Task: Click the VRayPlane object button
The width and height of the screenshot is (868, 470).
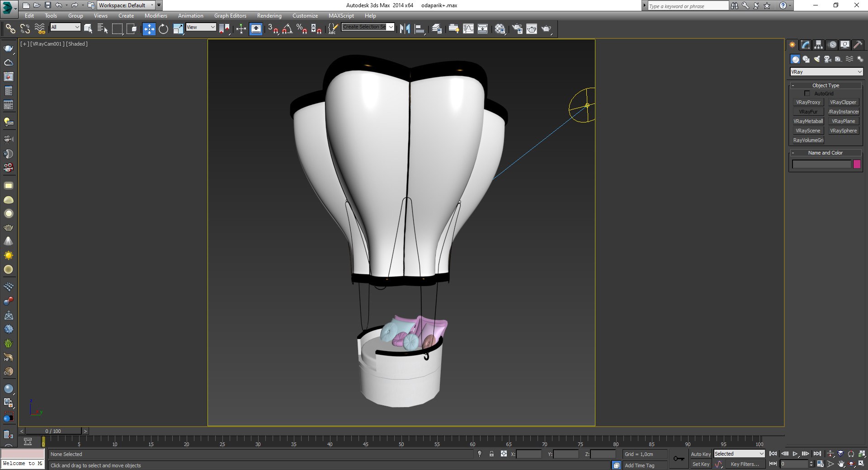Action: point(844,121)
